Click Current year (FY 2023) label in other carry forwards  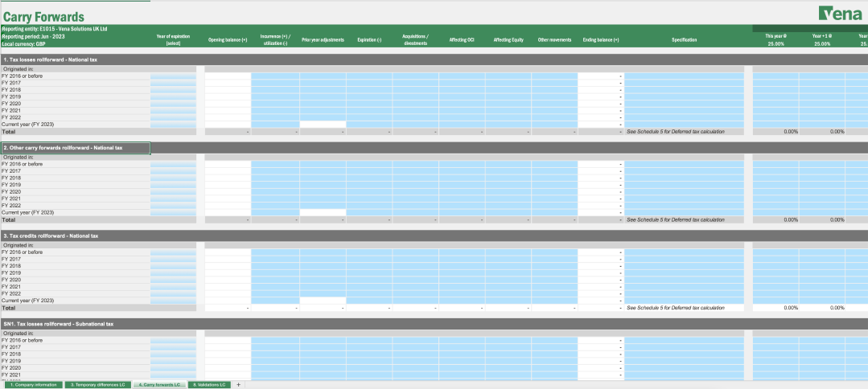(27, 212)
